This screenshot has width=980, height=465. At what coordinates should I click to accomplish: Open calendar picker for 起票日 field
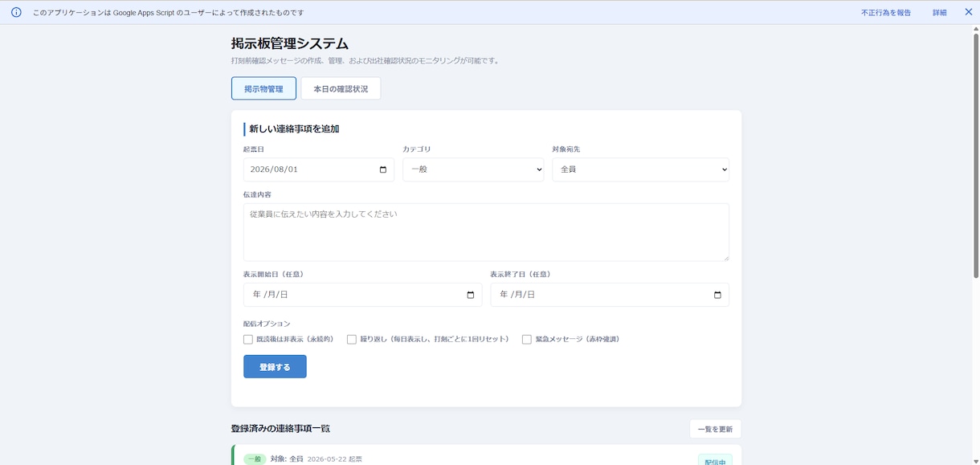pyautogui.click(x=382, y=169)
